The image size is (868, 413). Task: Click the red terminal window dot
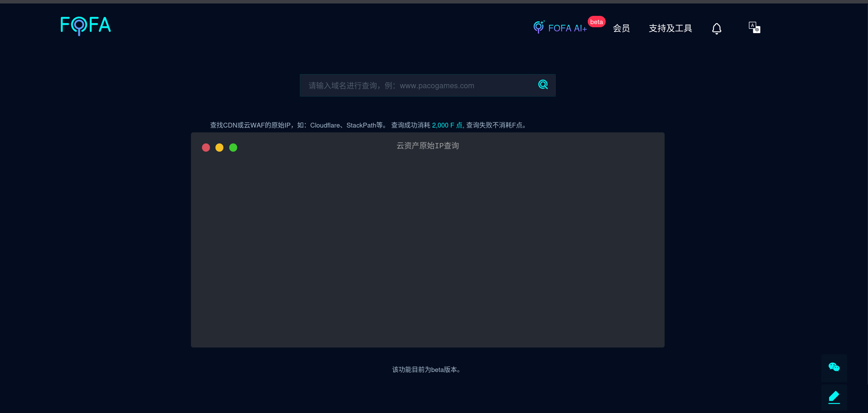pyautogui.click(x=206, y=148)
